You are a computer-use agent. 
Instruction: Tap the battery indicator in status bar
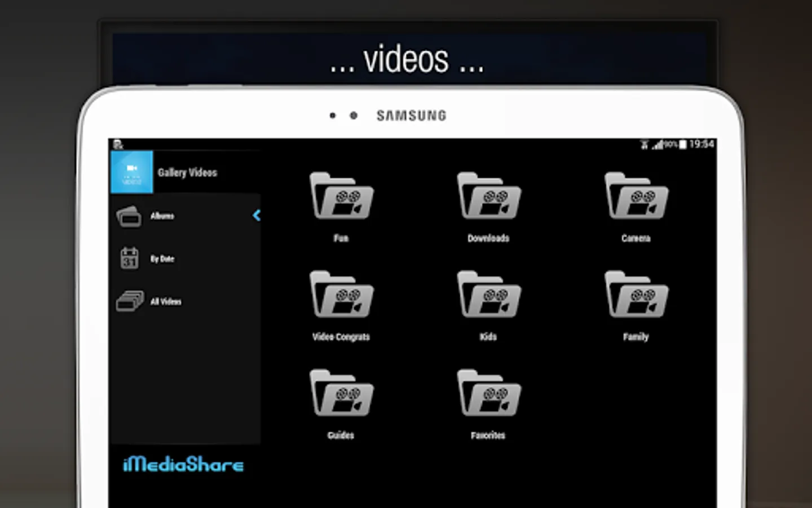coord(683,144)
